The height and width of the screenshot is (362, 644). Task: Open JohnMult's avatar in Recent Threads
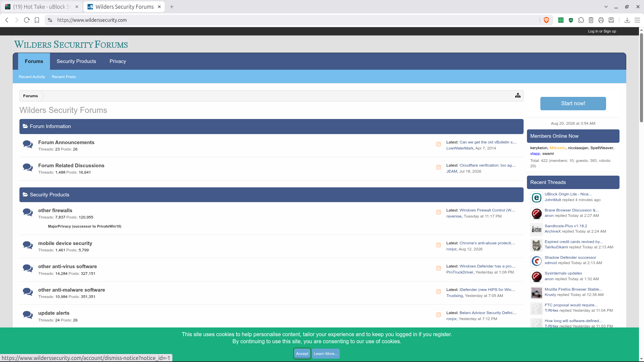(536, 198)
